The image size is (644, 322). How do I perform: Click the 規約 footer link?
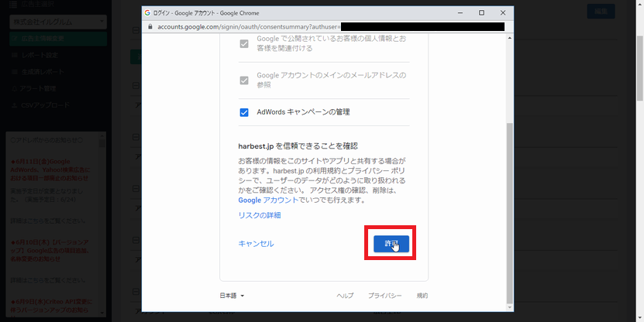coord(422,296)
